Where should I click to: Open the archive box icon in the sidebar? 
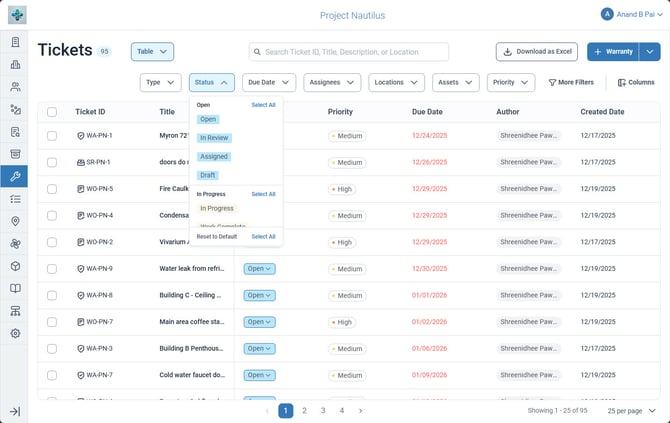[15, 154]
